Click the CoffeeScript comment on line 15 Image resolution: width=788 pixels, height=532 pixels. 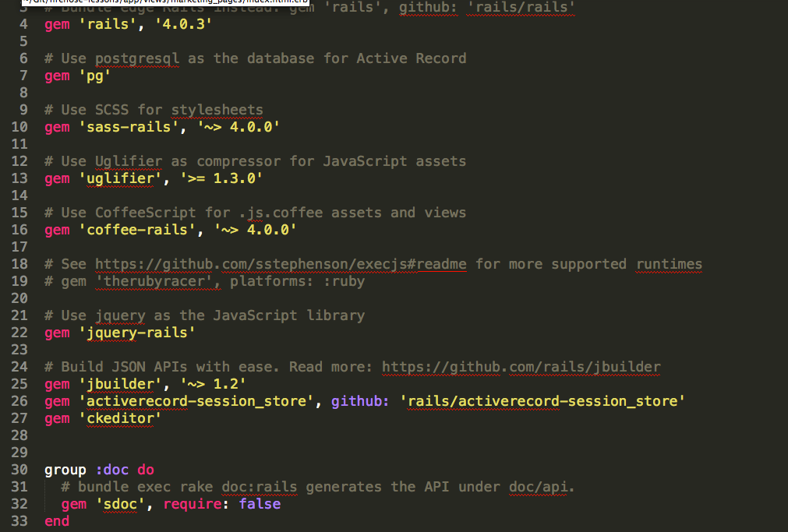click(x=256, y=213)
